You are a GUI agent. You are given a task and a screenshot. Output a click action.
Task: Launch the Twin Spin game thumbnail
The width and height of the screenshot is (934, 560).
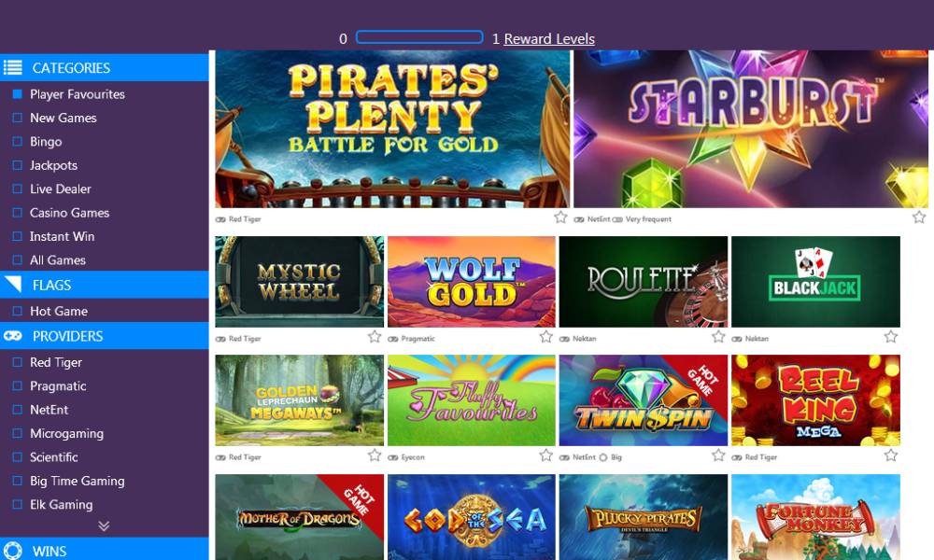[644, 399]
